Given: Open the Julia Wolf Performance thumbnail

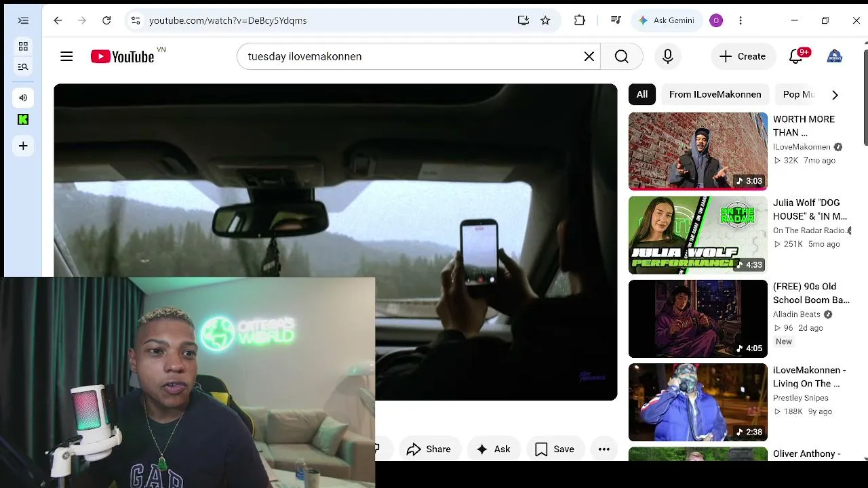Looking at the screenshot, I should click(698, 235).
